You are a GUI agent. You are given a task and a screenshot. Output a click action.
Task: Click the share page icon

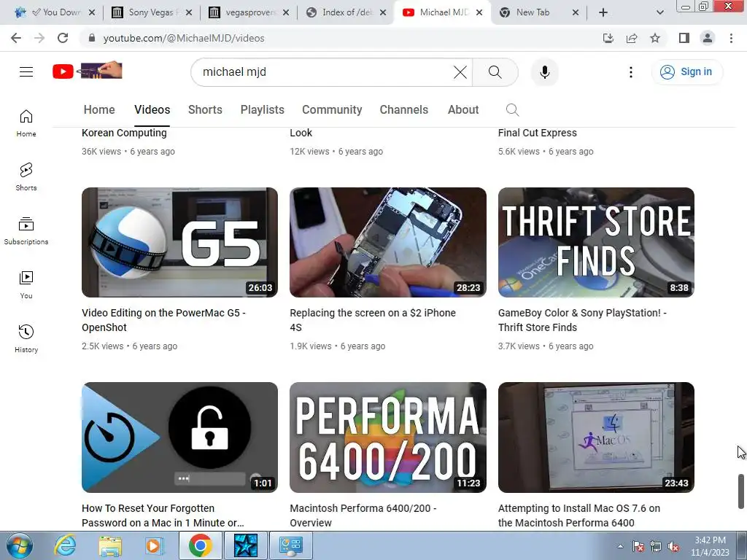[632, 38]
